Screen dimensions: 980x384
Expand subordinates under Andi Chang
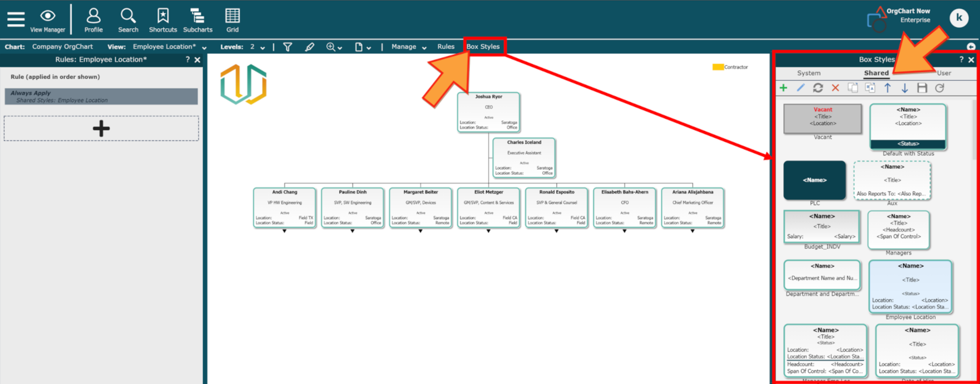click(284, 231)
